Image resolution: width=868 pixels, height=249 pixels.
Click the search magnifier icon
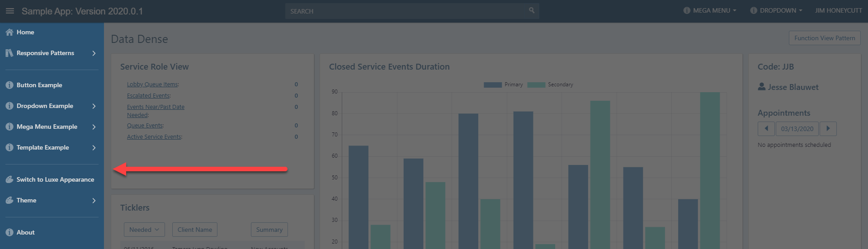532,10
